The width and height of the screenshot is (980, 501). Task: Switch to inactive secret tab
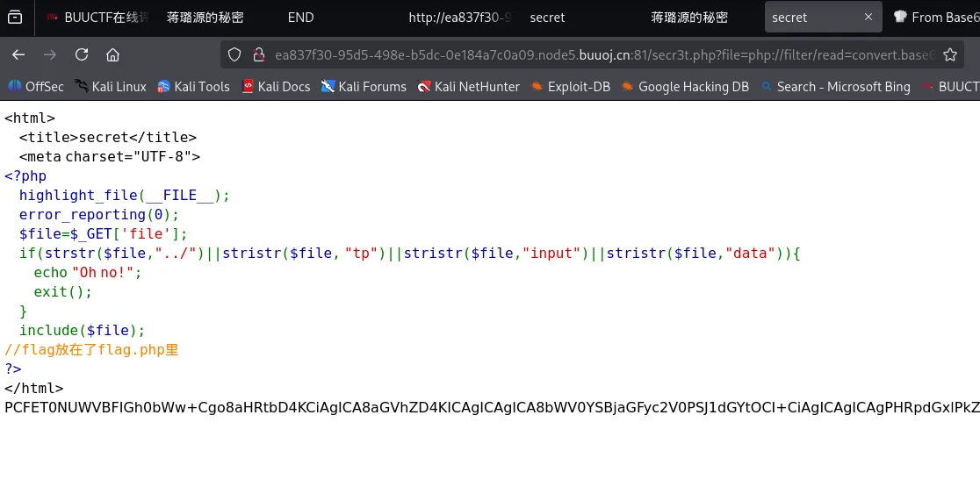[x=547, y=18]
